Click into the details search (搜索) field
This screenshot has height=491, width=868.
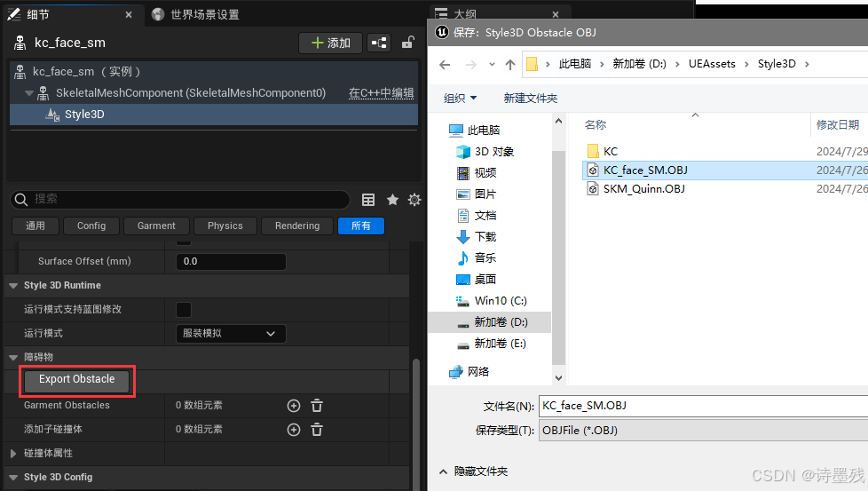[180, 199]
